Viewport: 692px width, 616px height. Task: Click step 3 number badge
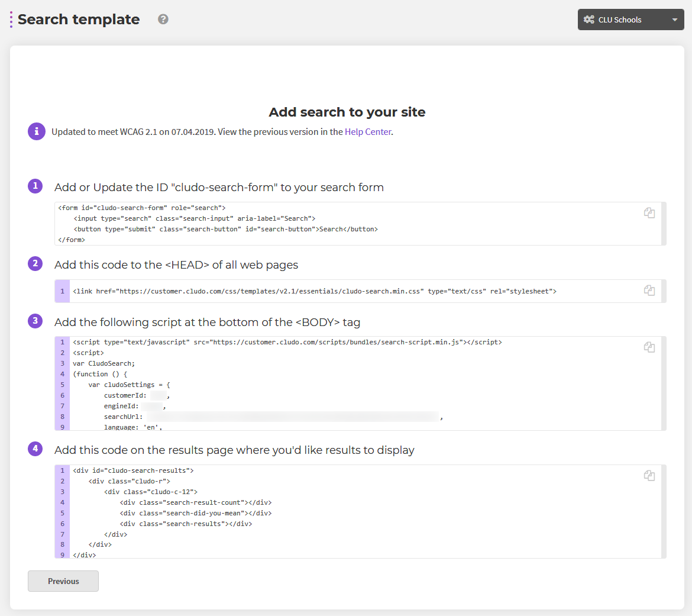tap(35, 321)
